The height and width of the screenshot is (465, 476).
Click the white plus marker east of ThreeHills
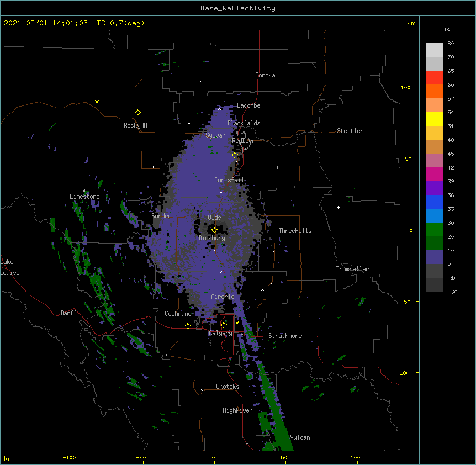tap(338, 207)
